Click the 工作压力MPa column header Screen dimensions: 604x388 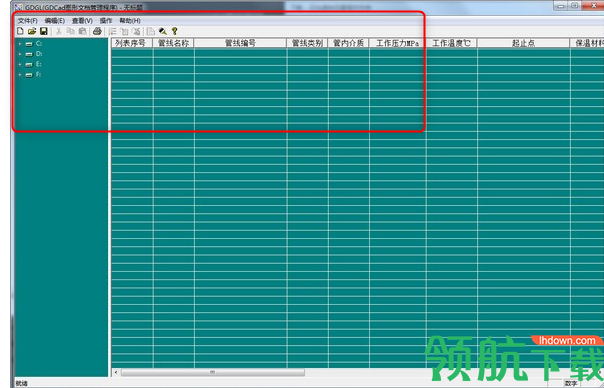coord(398,43)
